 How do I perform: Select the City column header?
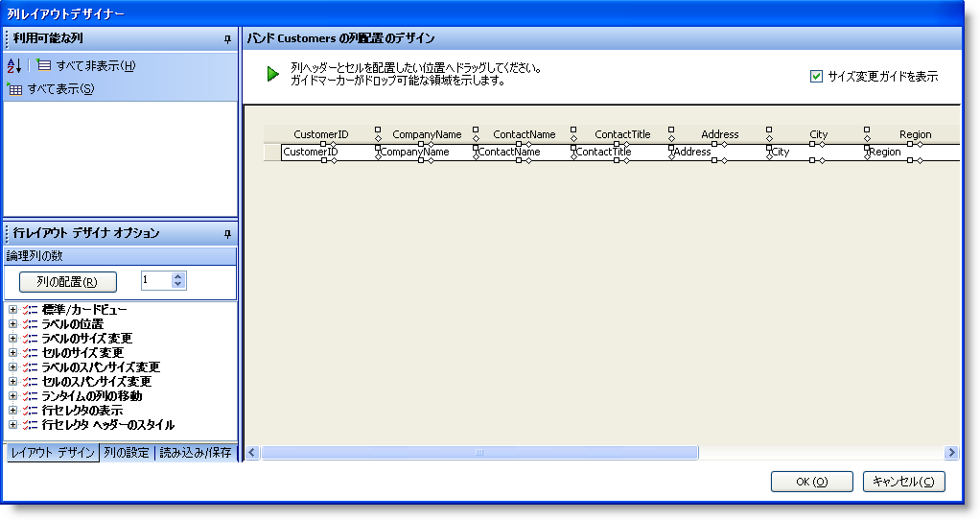[818, 134]
